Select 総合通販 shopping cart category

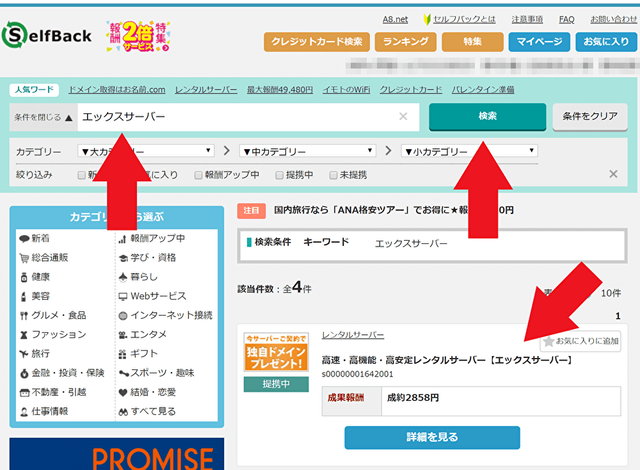[24, 258]
